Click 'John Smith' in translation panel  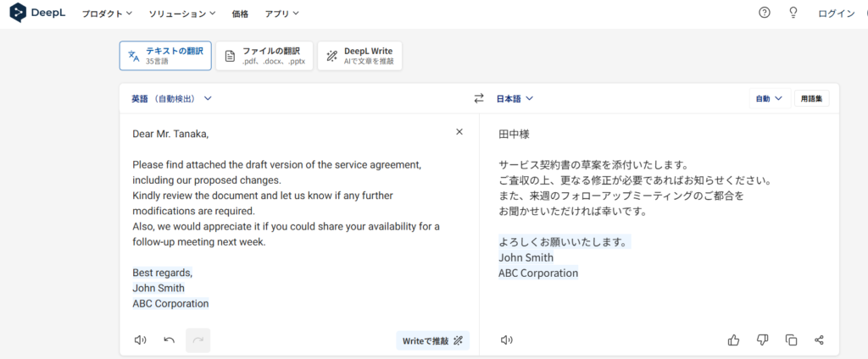tap(526, 257)
